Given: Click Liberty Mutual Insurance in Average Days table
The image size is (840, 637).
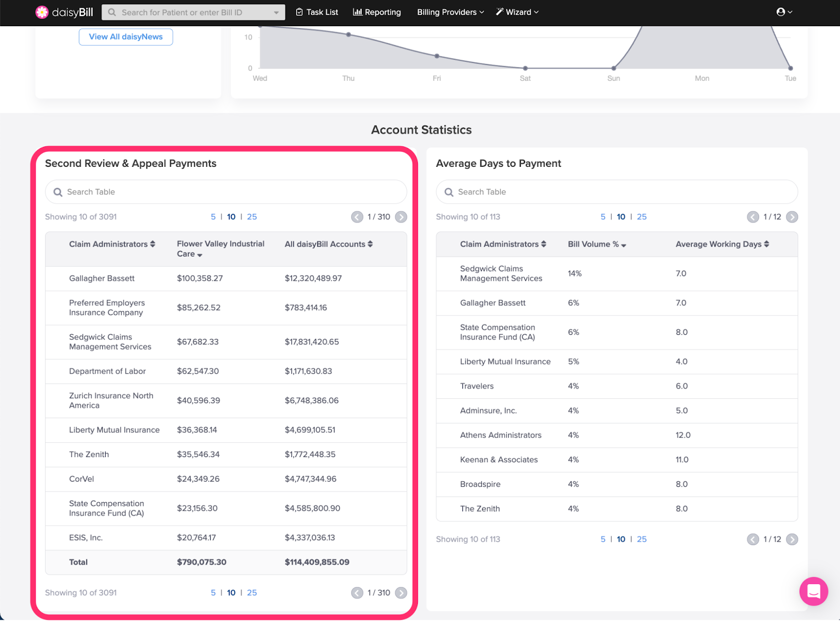Looking at the screenshot, I should pos(506,362).
